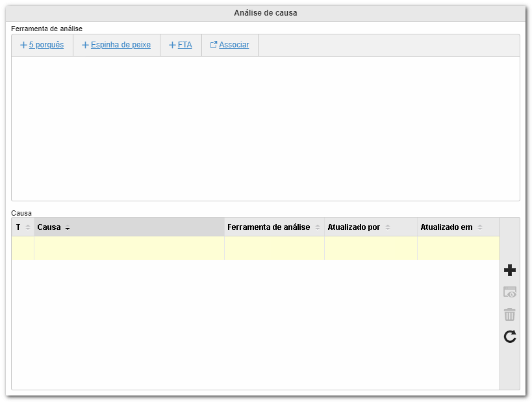This screenshot has height=402, width=532.
Task: Open the Espinha de peixe tool
Action: coord(121,45)
